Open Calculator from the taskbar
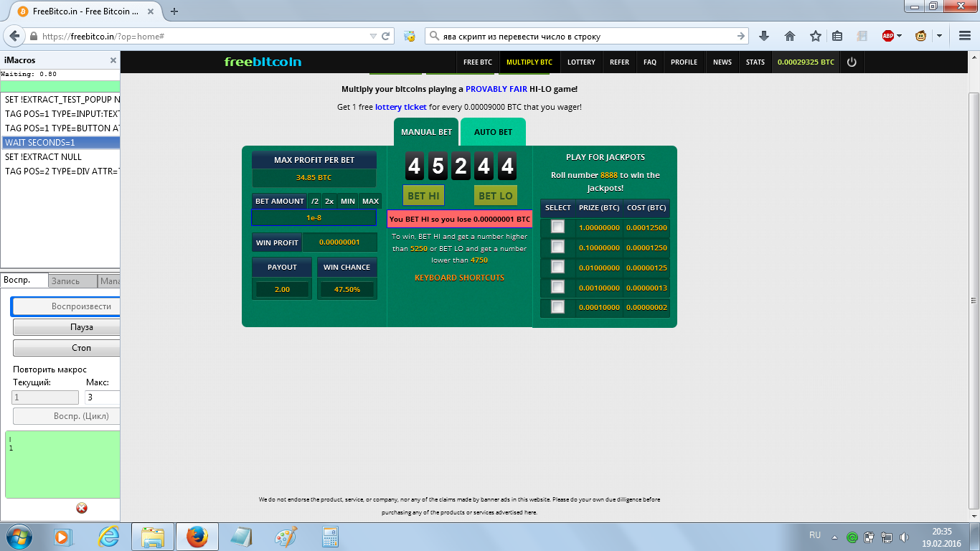The image size is (980, 551). [331, 537]
